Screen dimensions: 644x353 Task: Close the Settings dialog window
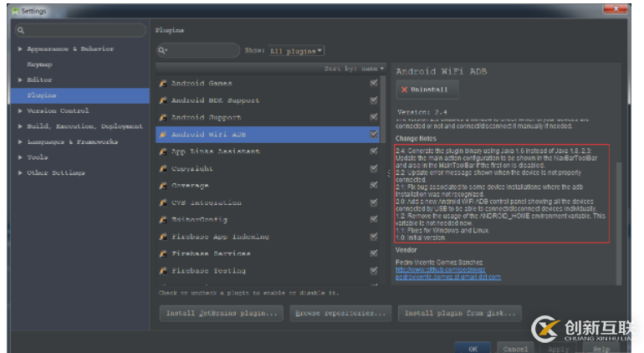click(616, 8)
